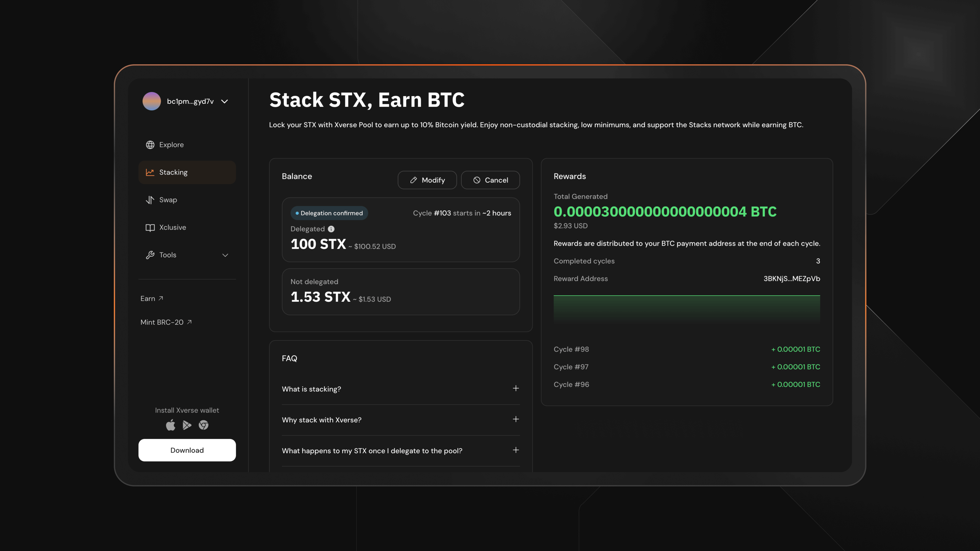The image size is (980, 551).
Task: Click the Mint BRC-20 external arrow icon
Action: [x=189, y=322]
